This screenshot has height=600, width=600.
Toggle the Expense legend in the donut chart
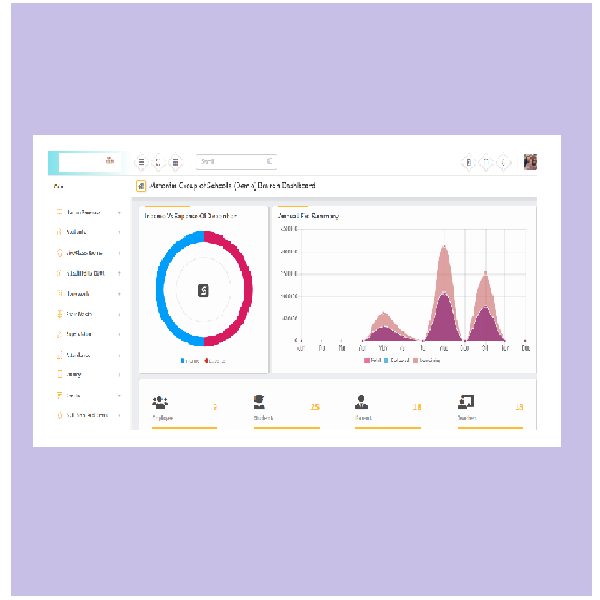pyautogui.click(x=213, y=360)
